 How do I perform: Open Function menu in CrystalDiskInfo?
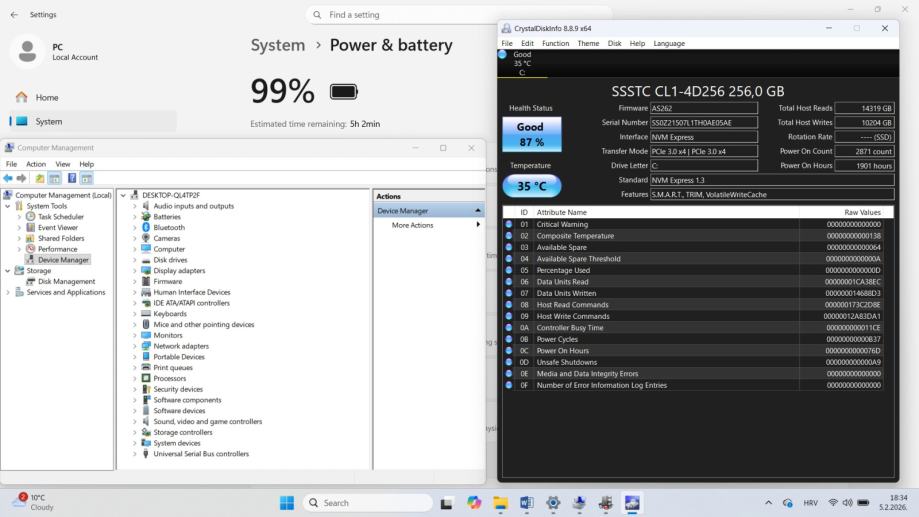pyautogui.click(x=556, y=43)
